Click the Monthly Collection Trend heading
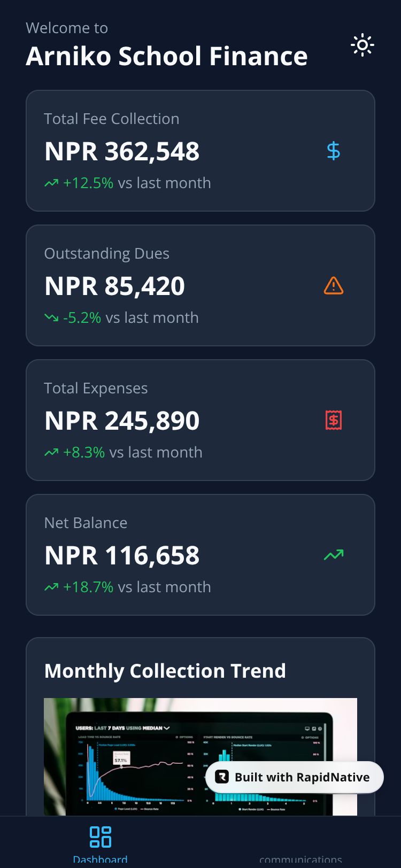Screen dimensions: 401x868 click(x=165, y=671)
